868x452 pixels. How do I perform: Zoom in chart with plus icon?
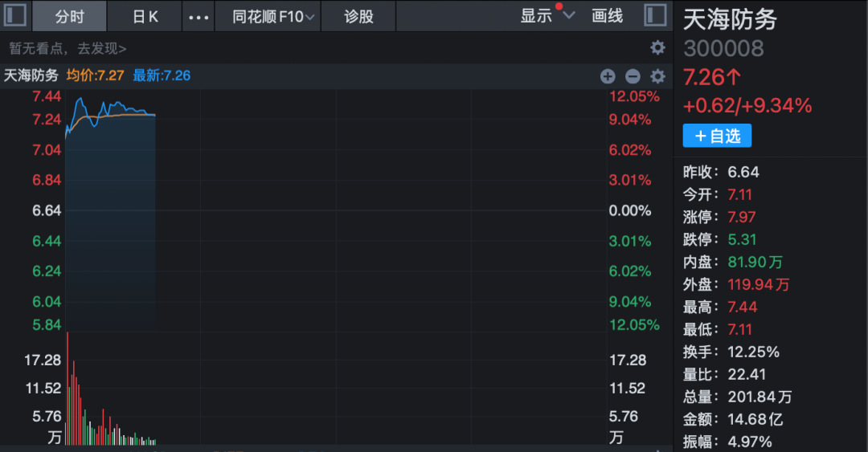pos(608,76)
